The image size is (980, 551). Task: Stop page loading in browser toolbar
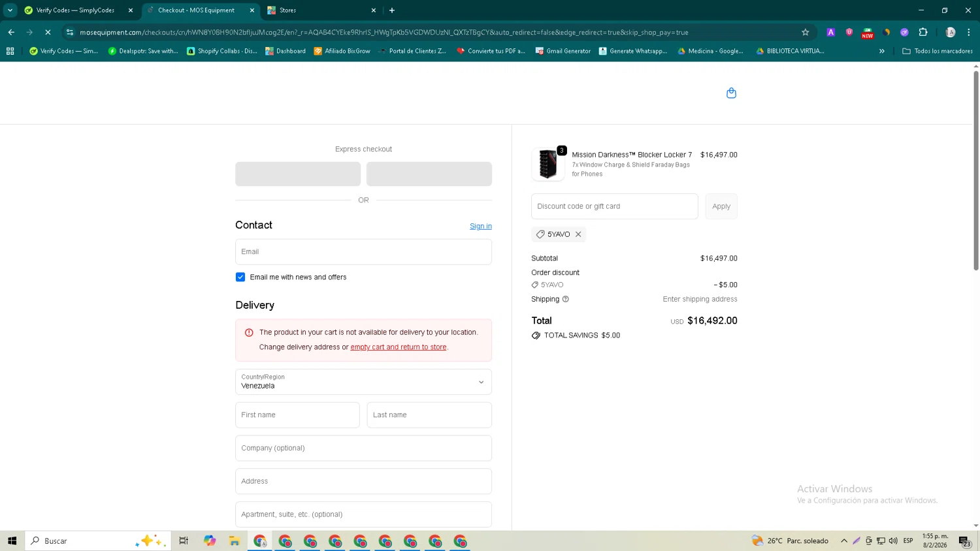48,32
